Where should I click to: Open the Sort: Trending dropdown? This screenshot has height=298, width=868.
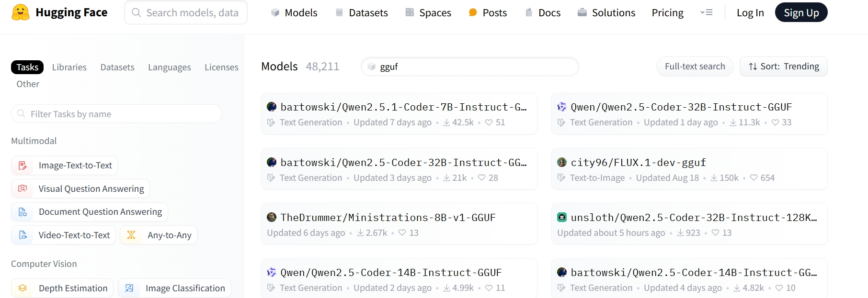tap(784, 66)
